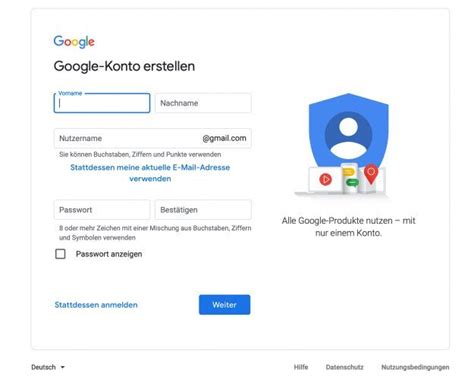Click the Bestätigen password field
This screenshot has width=474, height=379.
click(203, 210)
